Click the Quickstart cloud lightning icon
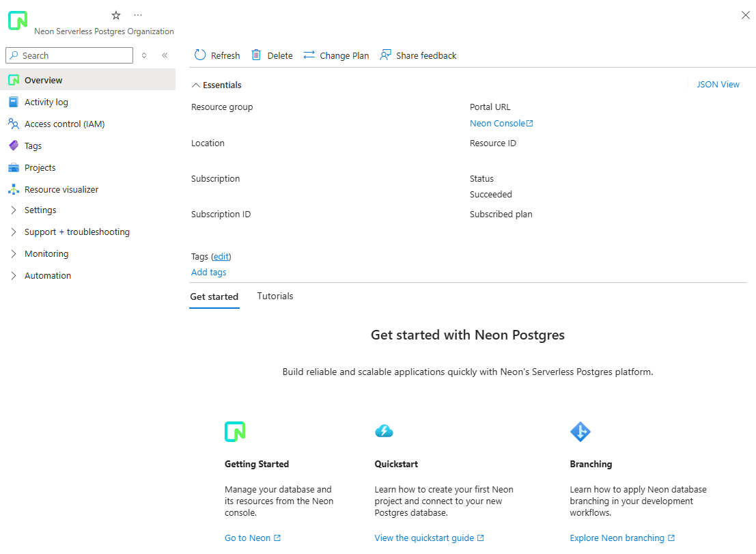Viewport: 756px width, 554px height. [384, 430]
